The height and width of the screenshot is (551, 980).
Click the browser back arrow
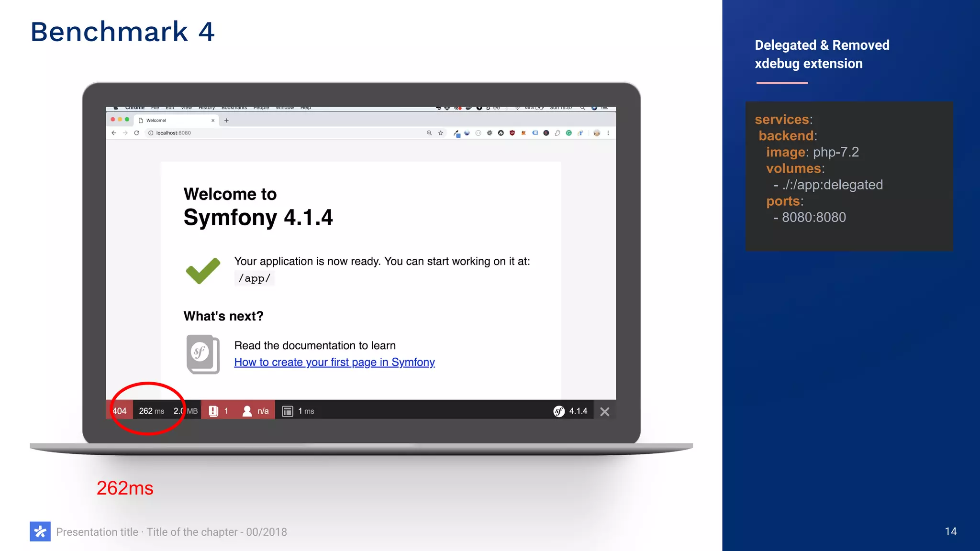click(113, 133)
